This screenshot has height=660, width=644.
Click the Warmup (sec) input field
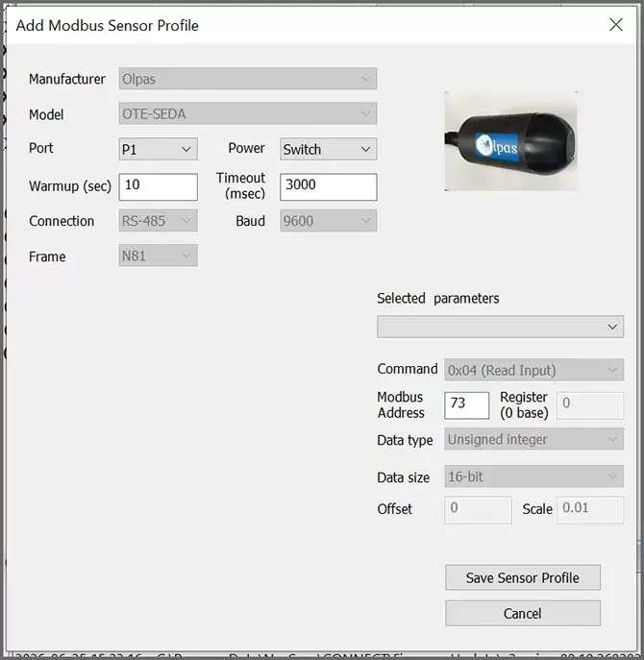[x=158, y=187]
